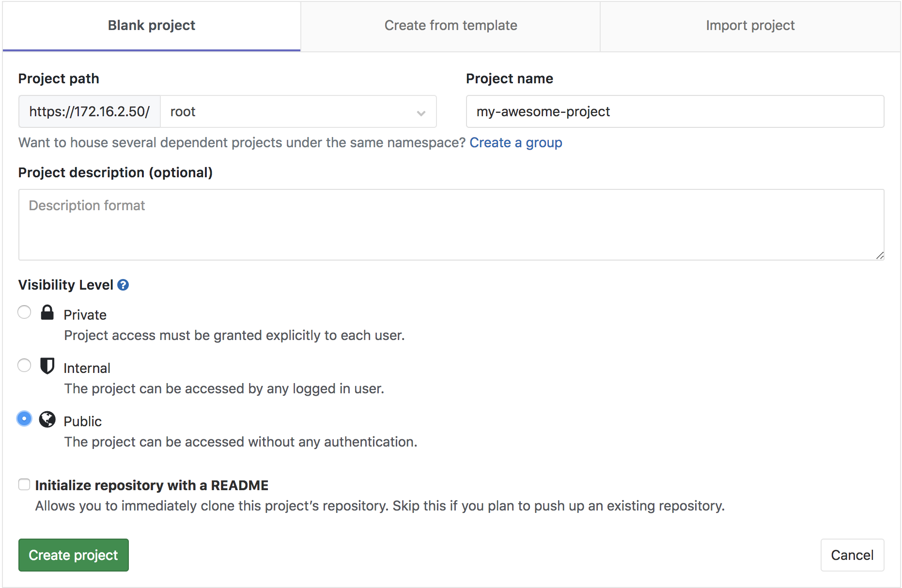Switch to the Create from template tab

point(451,26)
